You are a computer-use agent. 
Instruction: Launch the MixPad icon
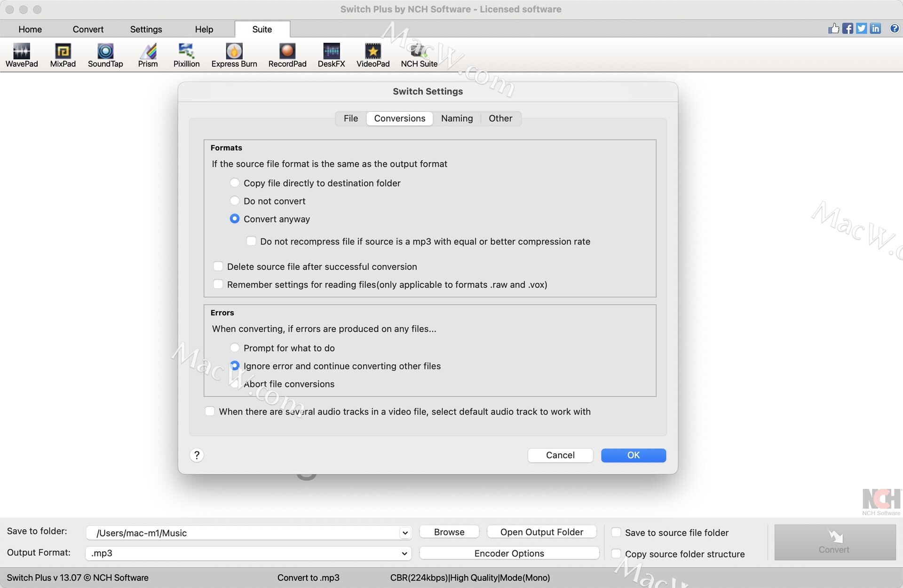63,55
